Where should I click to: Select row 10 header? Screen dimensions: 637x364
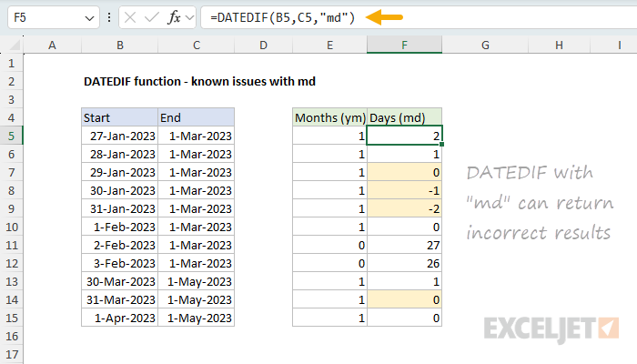pyautogui.click(x=11, y=227)
